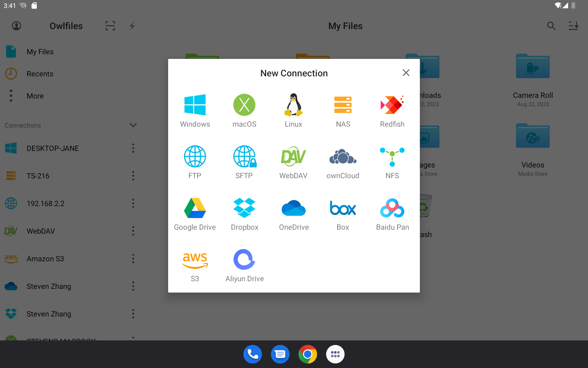Open the Phone app in dock
The image size is (588, 368).
click(253, 354)
